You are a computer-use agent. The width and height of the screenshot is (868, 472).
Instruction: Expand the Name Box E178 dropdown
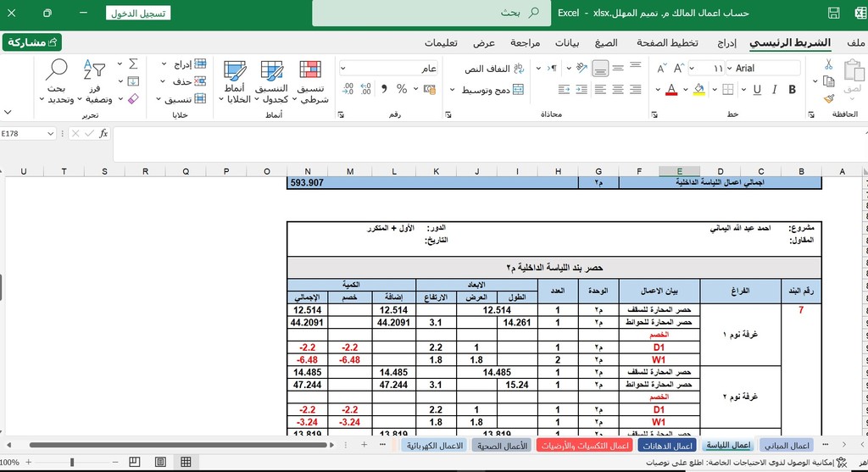click(50, 133)
